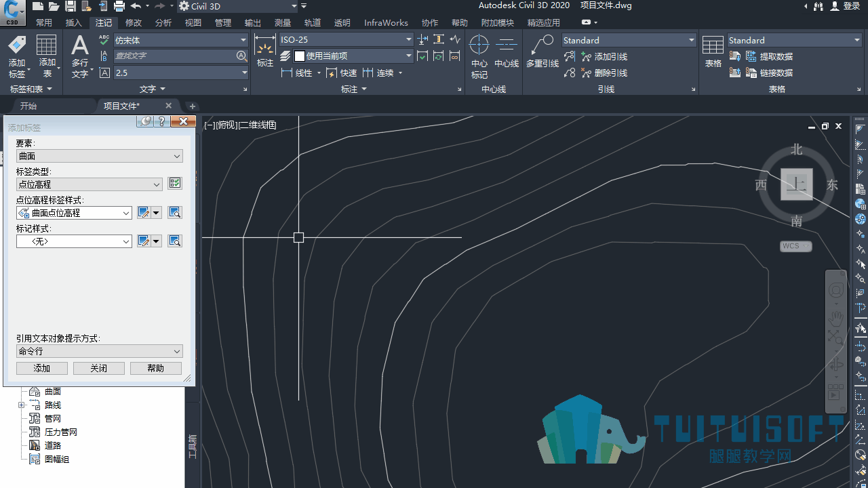Open the 标记样式 dropdown showing 〈无〉
The image size is (868, 488).
(74, 241)
